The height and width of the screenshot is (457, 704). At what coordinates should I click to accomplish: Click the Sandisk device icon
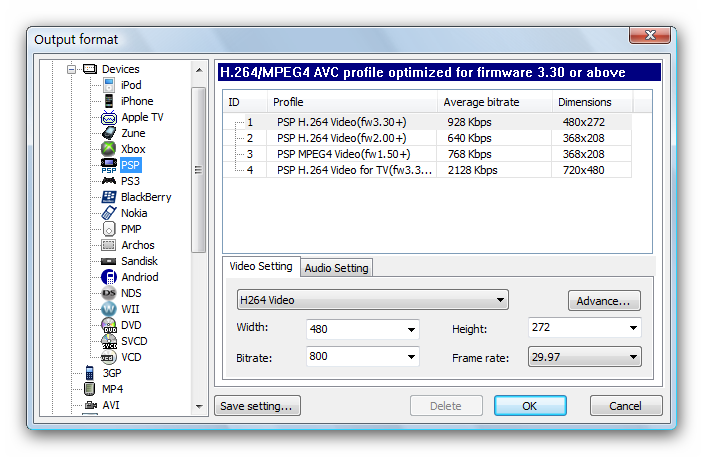109,261
